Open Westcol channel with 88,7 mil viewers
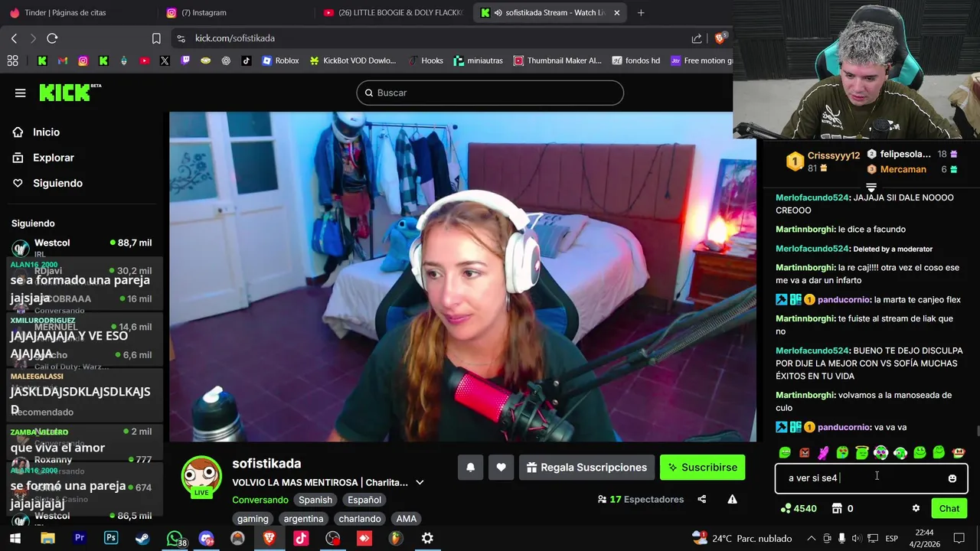Viewport: 980px width, 551px height. pyautogui.click(x=82, y=248)
